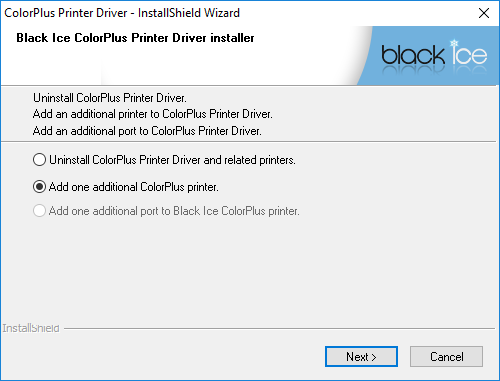Click the 'Uninstall ColorPlus Printer Driver and related printers' label
Image resolution: width=500 pixels, height=381 pixels.
click(172, 160)
